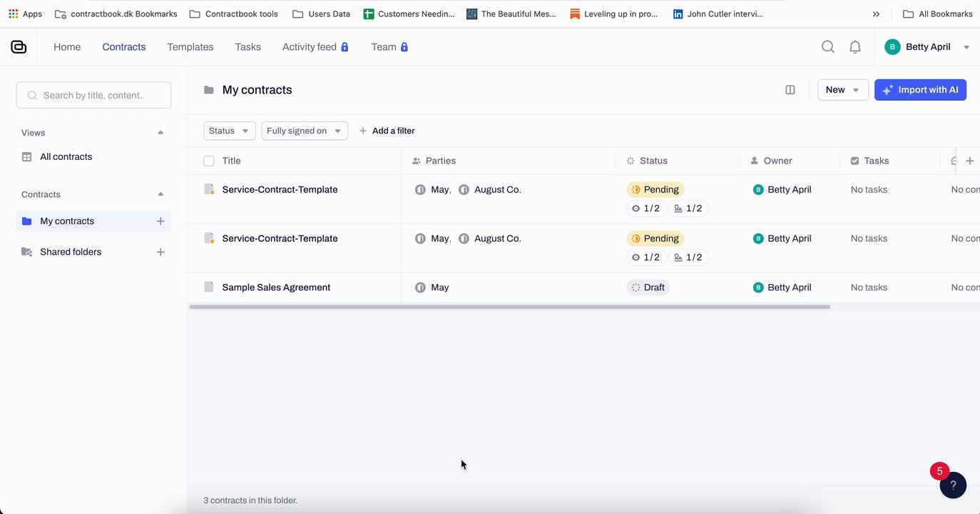Open the All contracts view
The image size is (980, 514).
pyautogui.click(x=66, y=157)
